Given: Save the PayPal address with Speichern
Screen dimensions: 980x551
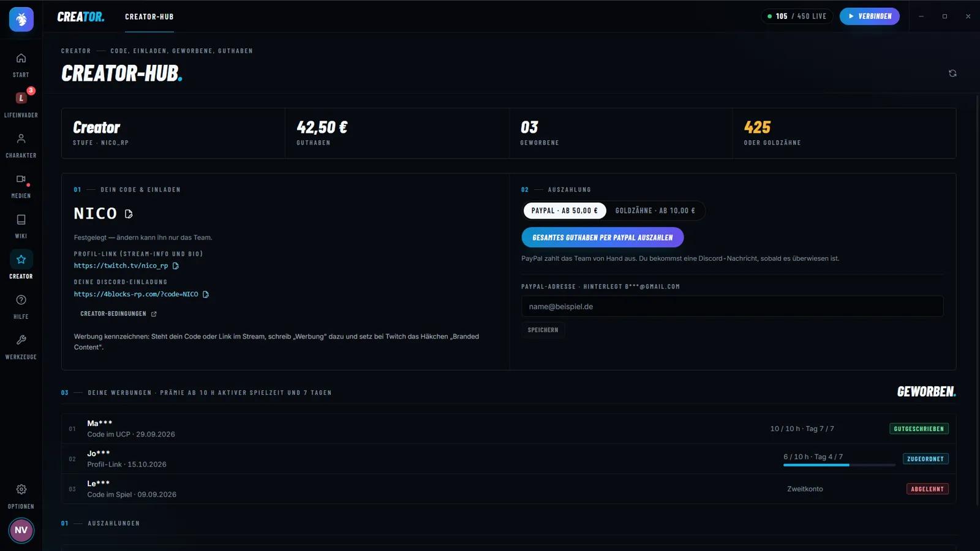Looking at the screenshot, I should 543,330.
